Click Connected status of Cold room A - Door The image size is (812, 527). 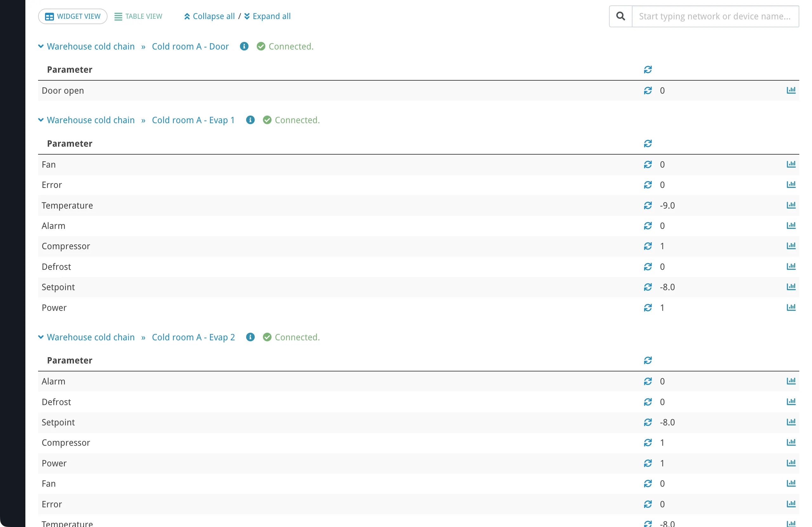click(x=285, y=46)
